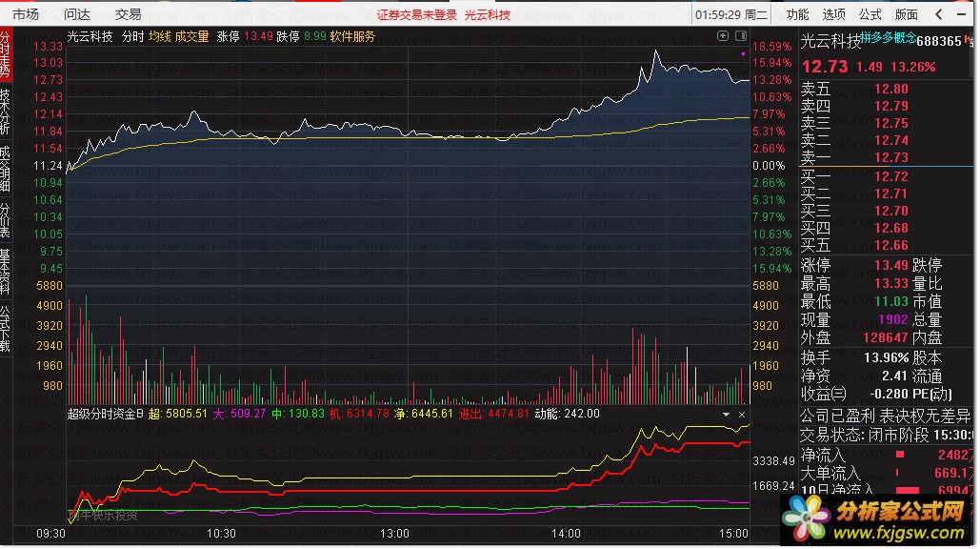Toggle the side panel layout icon

coord(741,36)
